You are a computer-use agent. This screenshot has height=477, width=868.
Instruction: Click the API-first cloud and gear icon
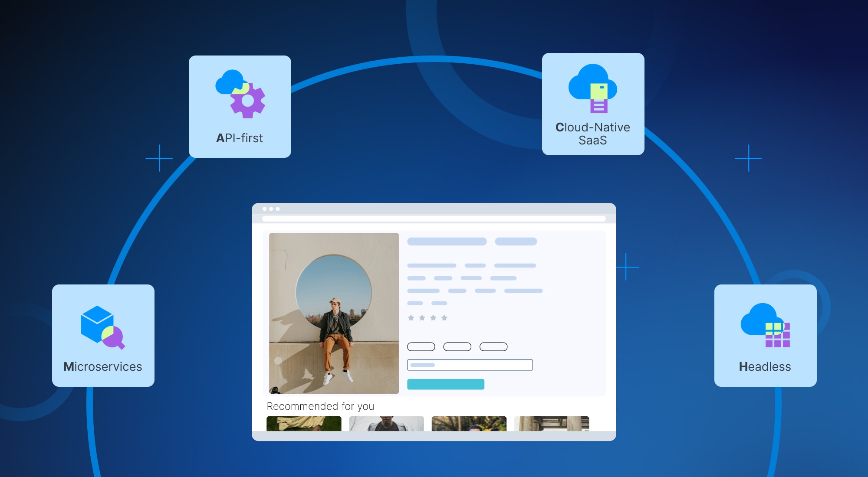(x=240, y=94)
